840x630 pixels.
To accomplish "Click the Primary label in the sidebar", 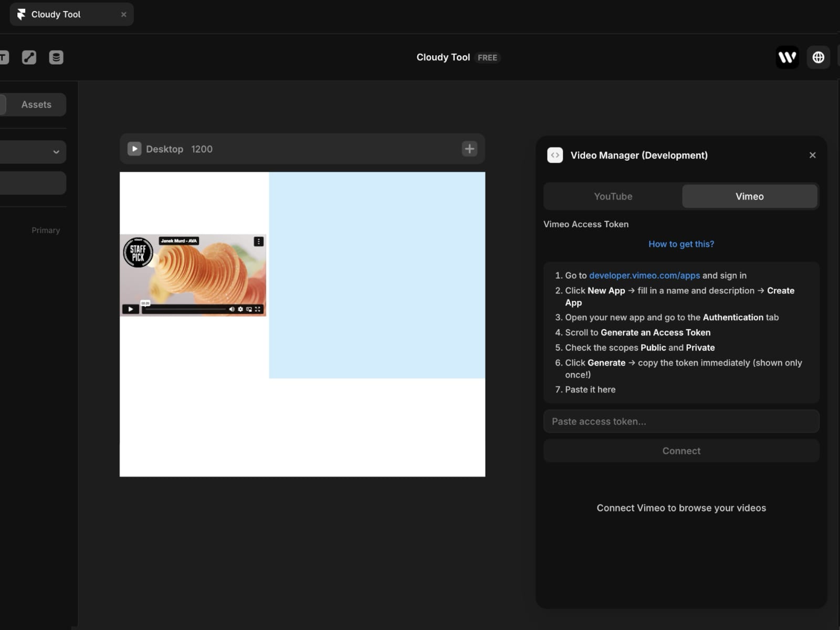I will (x=46, y=230).
